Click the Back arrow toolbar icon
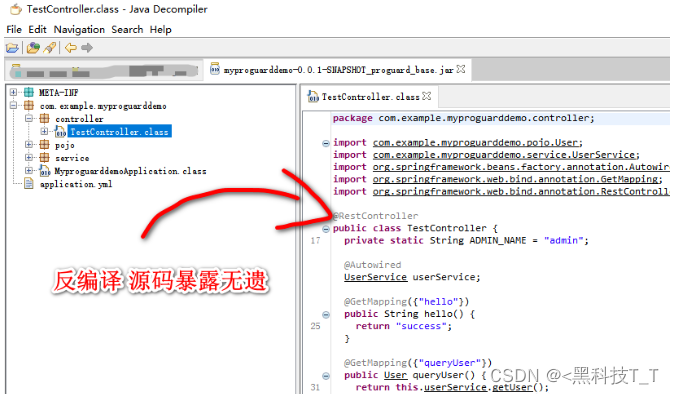This screenshot has height=394, width=674. [x=70, y=48]
